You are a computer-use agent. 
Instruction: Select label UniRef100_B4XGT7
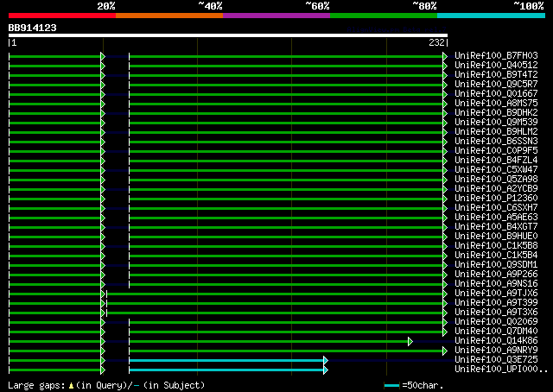(496, 227)
